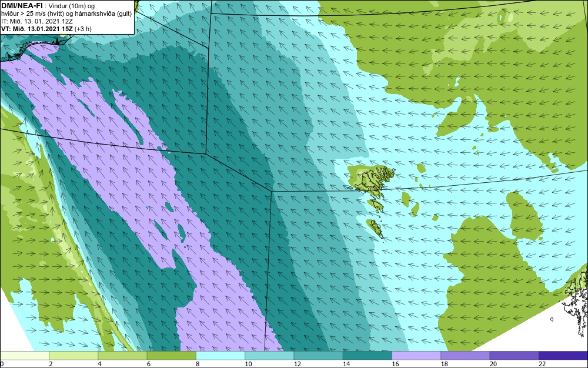588x368 pixels.
Task: Click the 4–6 m/s green legend swatch
Action: (123, 355)
